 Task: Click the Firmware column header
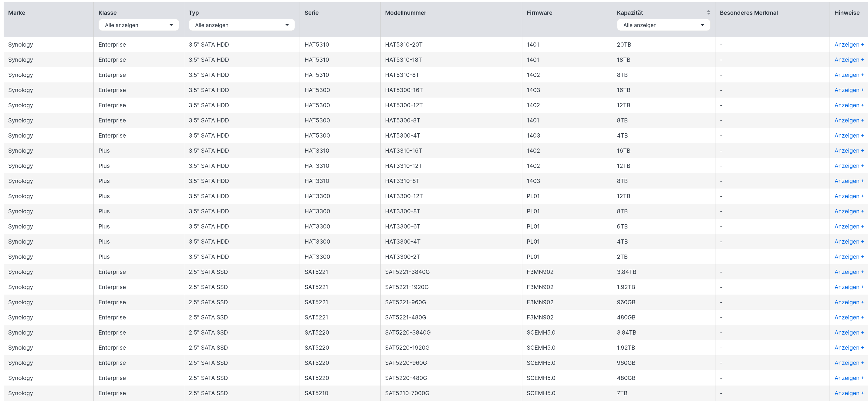(x=539, y=13)
